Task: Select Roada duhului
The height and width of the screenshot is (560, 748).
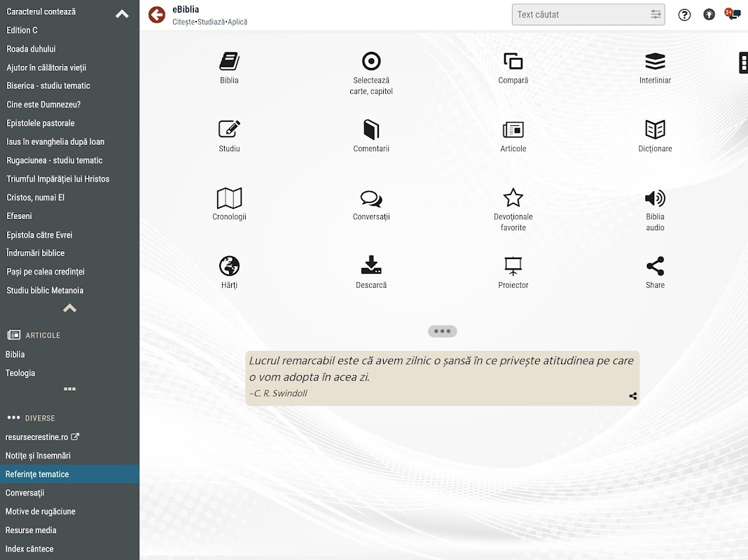Action: (31, 48)
